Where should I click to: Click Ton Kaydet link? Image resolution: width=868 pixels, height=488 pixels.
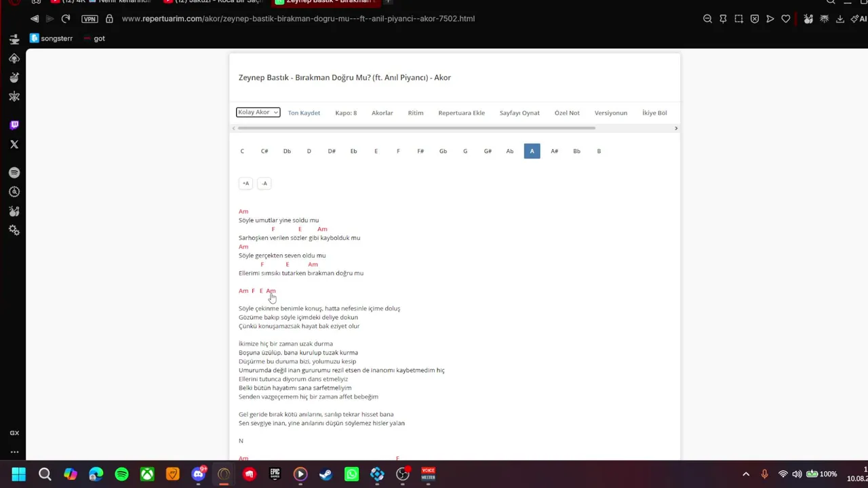(304, 113)
